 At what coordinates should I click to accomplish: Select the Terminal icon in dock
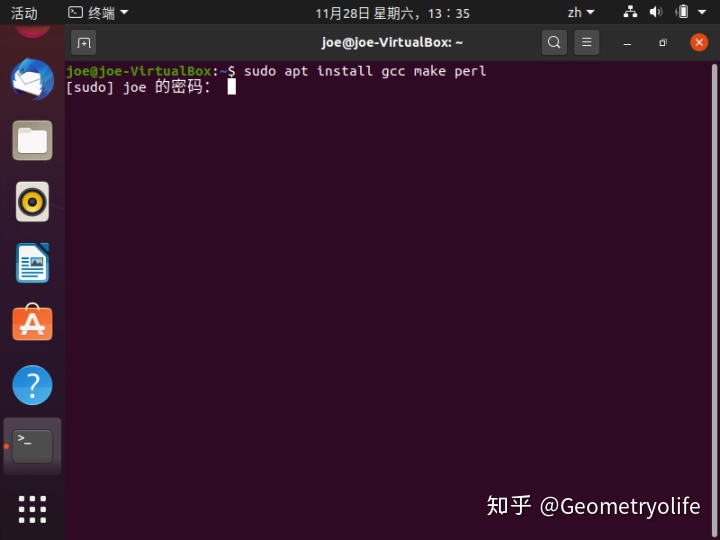[x=32, y=446]
